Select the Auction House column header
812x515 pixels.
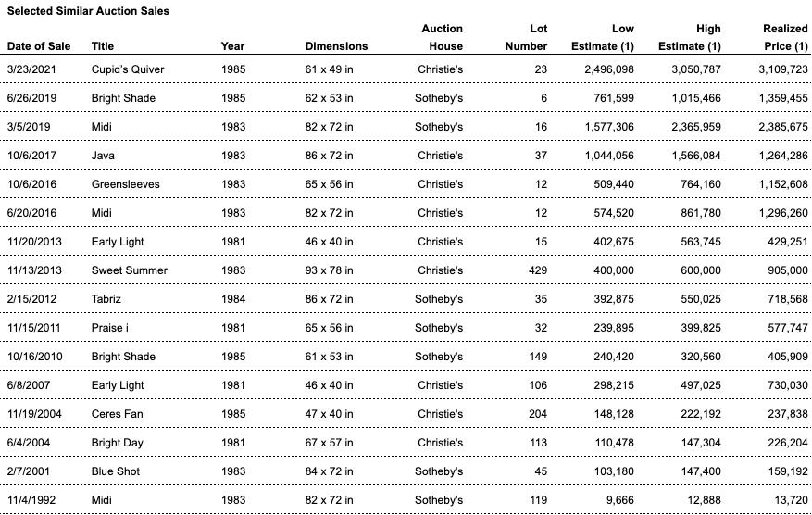coord(442,38)
